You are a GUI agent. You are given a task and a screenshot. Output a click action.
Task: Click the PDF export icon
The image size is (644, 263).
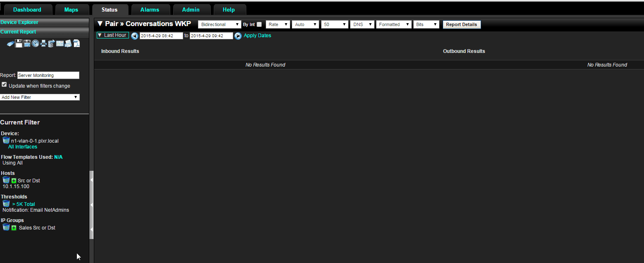tap(76, 43)
